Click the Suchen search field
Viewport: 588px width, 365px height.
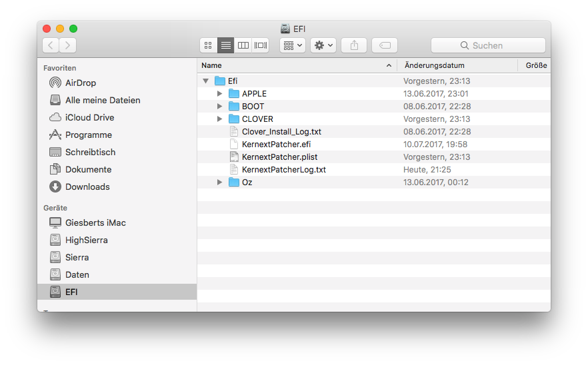tap(488, 45)
